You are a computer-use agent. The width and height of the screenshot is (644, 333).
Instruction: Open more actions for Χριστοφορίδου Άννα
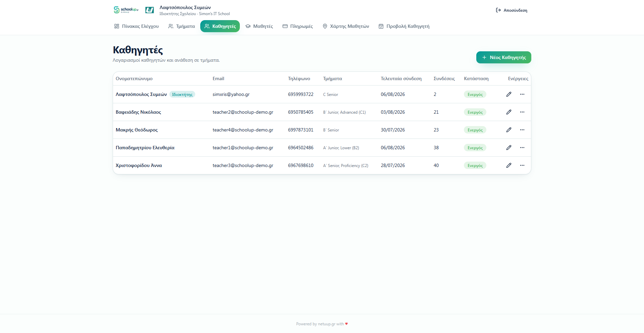click(x=522, y=165)
